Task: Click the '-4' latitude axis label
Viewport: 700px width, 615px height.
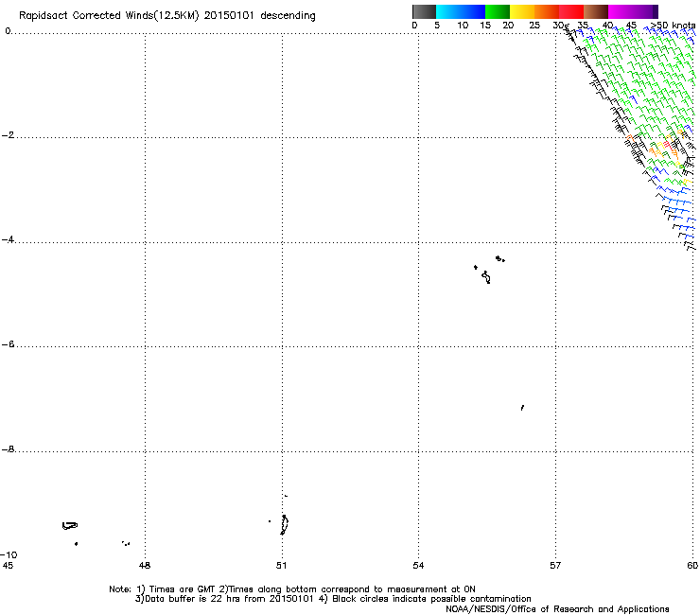Action: tap(8, 239)
